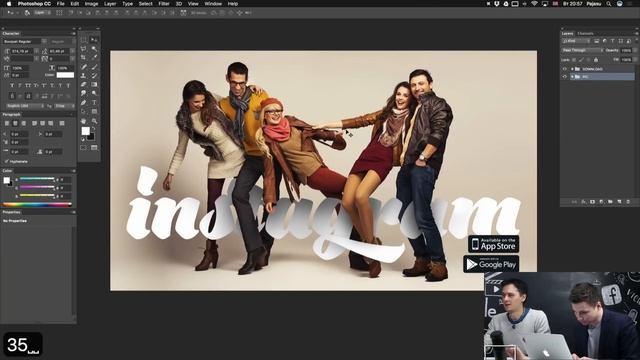
Task: Lock transparent pixels in Layers panel
Action: 574,60
